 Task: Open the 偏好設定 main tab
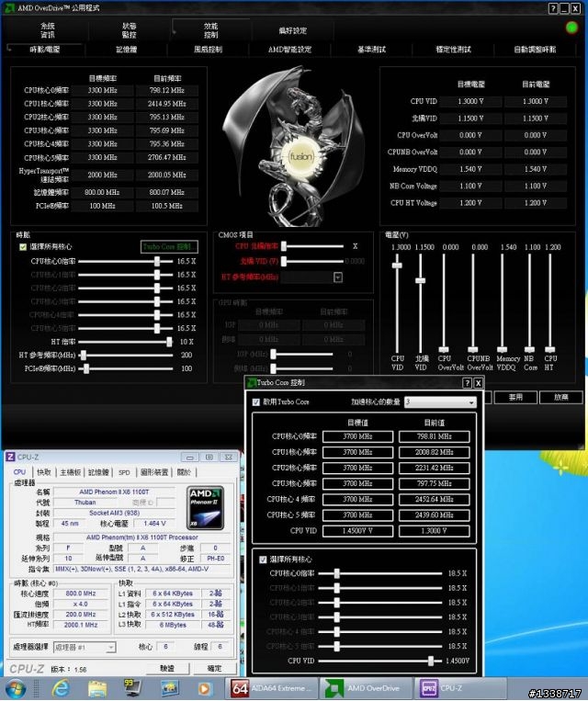(292, 30)
